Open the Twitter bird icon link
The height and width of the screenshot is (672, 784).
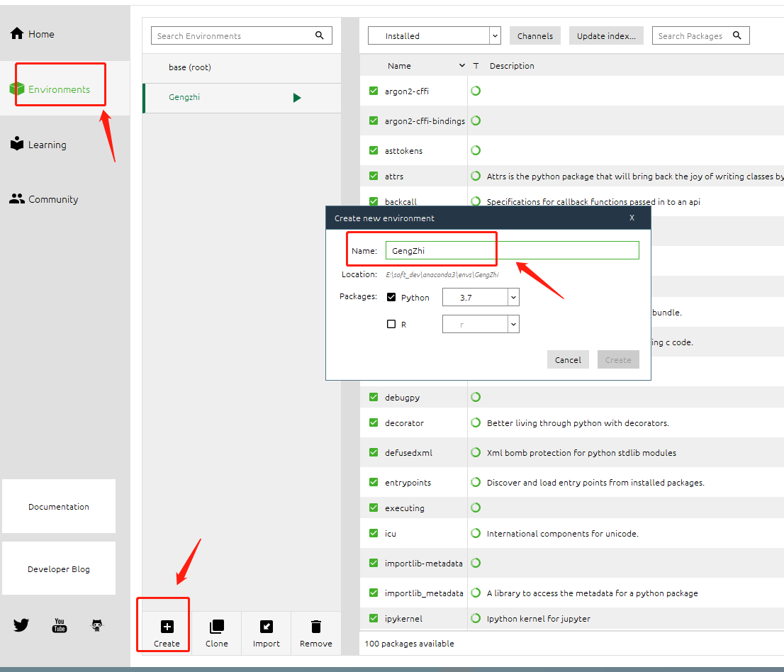[21, 625]
